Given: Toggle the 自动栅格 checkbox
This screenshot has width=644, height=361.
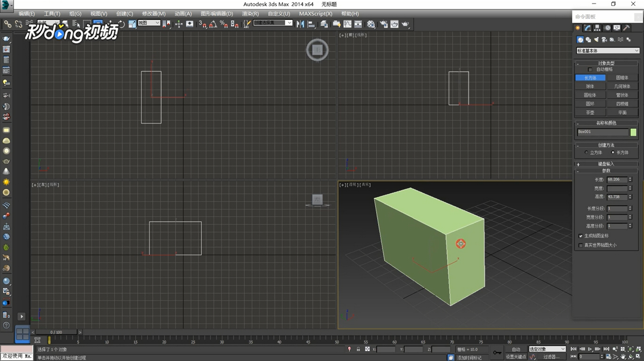Looking at the screenshot, I should (x=590, y=69).
